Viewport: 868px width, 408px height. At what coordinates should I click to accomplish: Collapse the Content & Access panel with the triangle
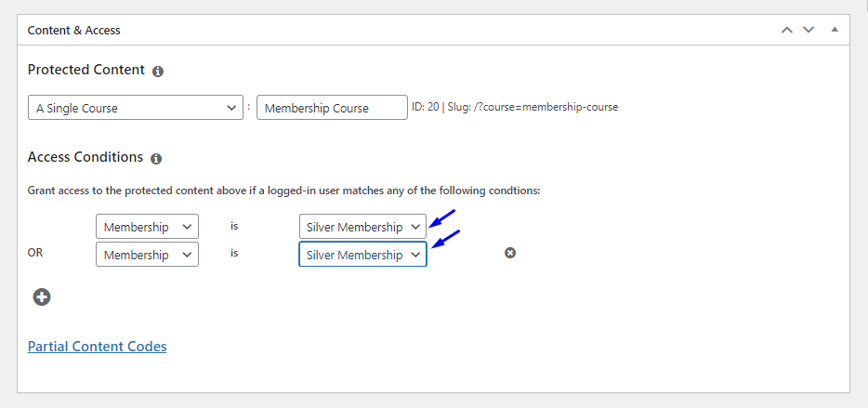click(835, 30)
